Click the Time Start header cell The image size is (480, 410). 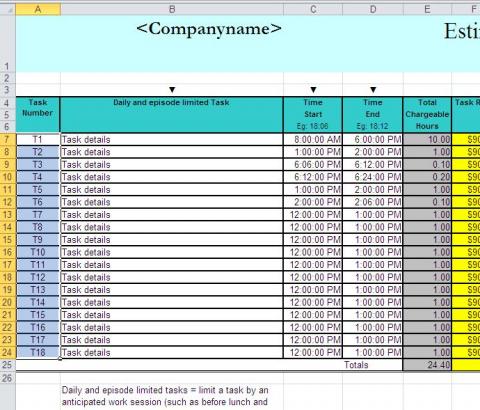coord(313,115)
